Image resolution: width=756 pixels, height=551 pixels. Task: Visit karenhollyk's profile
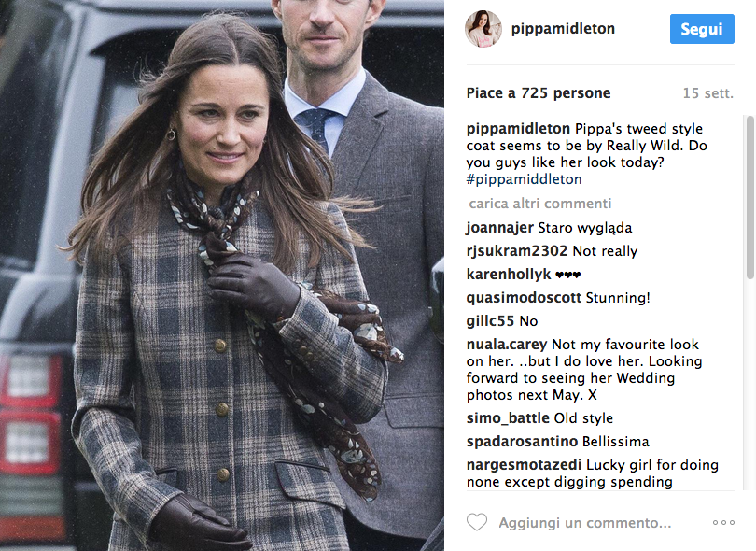point(508,274)
